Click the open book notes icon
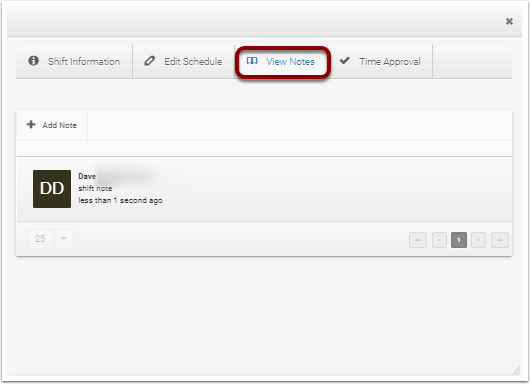The height and width of the screenshot is (384, 530). [x=252, y=61]
